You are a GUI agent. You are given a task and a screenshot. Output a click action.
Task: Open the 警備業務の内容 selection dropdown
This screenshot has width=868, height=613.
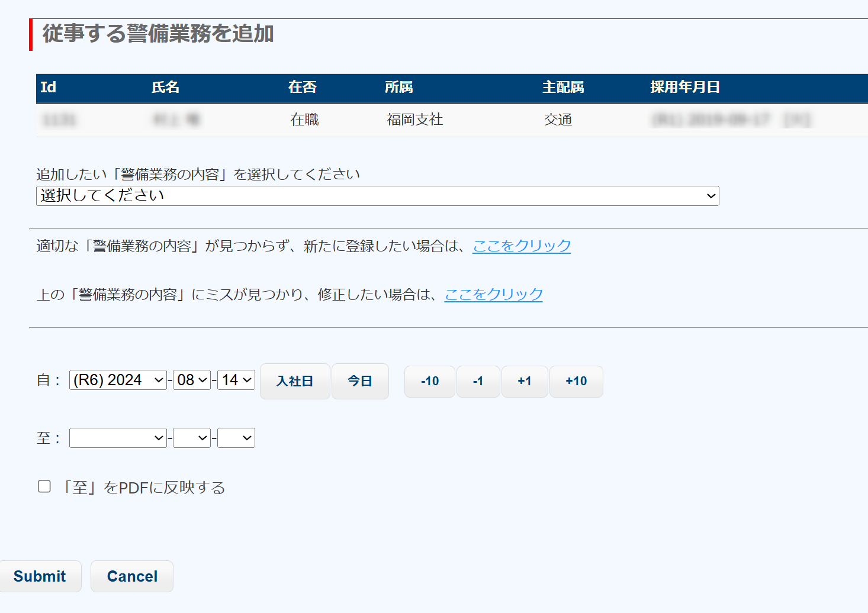377,196
